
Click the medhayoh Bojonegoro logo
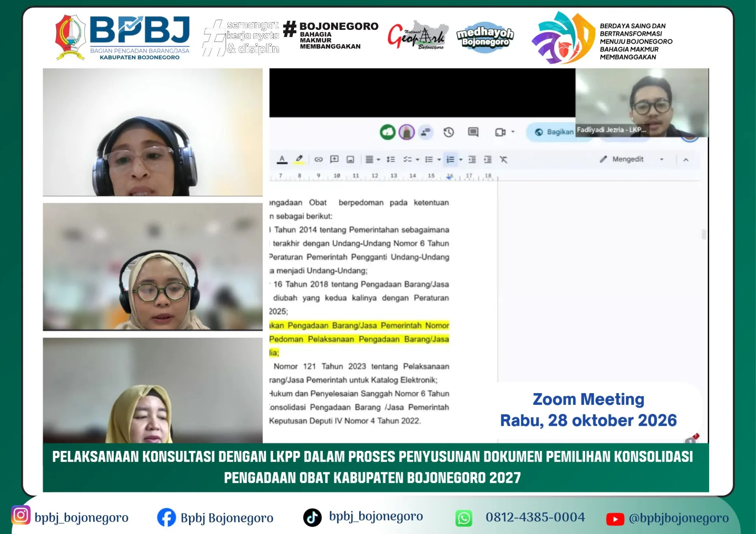pyautogui.click(x=485, y=38)
